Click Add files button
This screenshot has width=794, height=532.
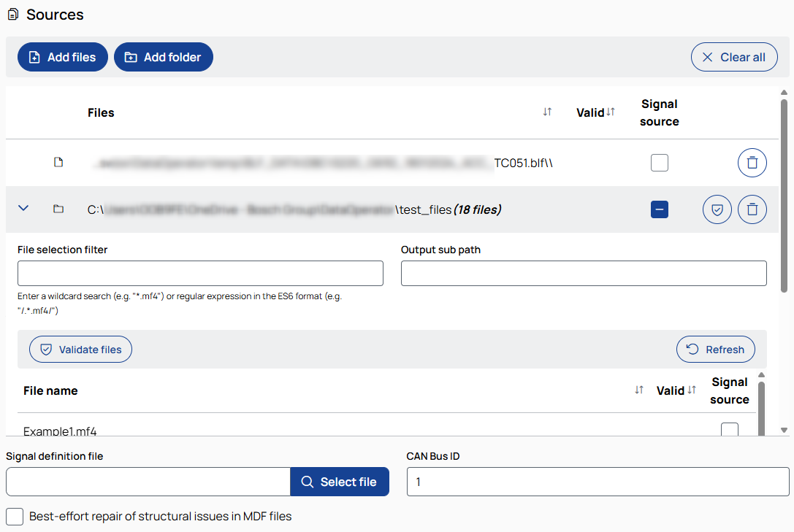(x=63, y=57)
